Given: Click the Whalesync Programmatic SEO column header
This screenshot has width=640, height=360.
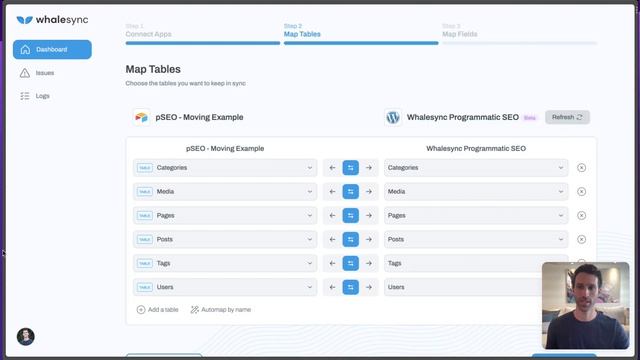Looking at the screenshot, I should (x=476, y=149).
